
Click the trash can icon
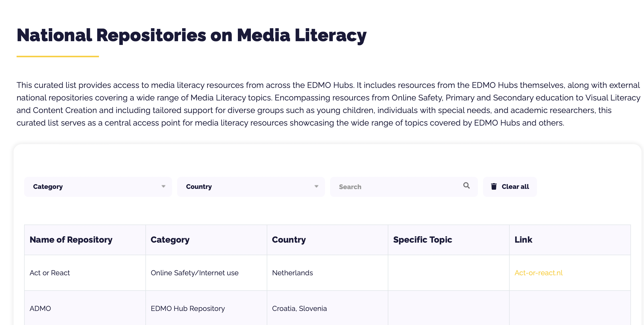coord(494,186)
